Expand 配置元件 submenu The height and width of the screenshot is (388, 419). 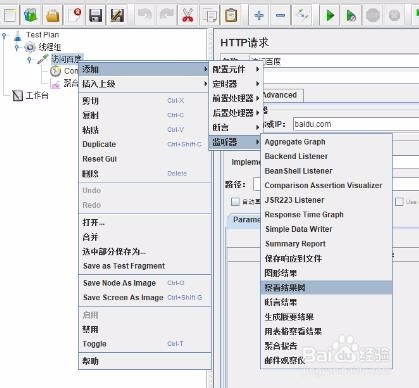(x=236, y=69)
